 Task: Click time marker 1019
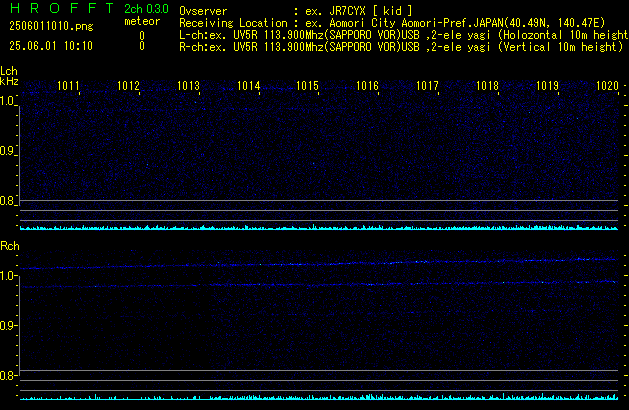point(547,86)
